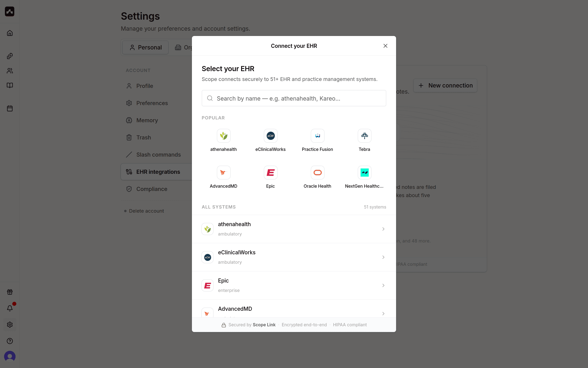Viewport: 588px width, 368px height.
Task: Open Trash settings
Action: [x=156, y=138]
